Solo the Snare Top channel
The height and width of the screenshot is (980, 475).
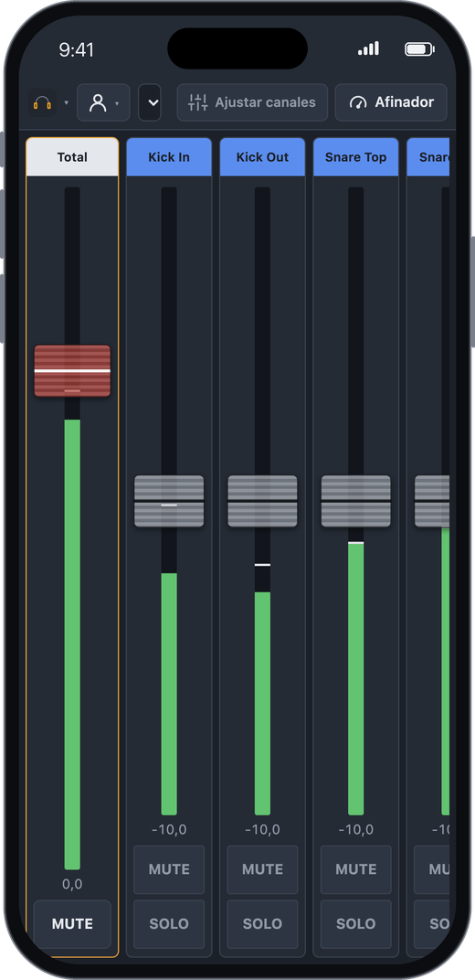[355, 923]
